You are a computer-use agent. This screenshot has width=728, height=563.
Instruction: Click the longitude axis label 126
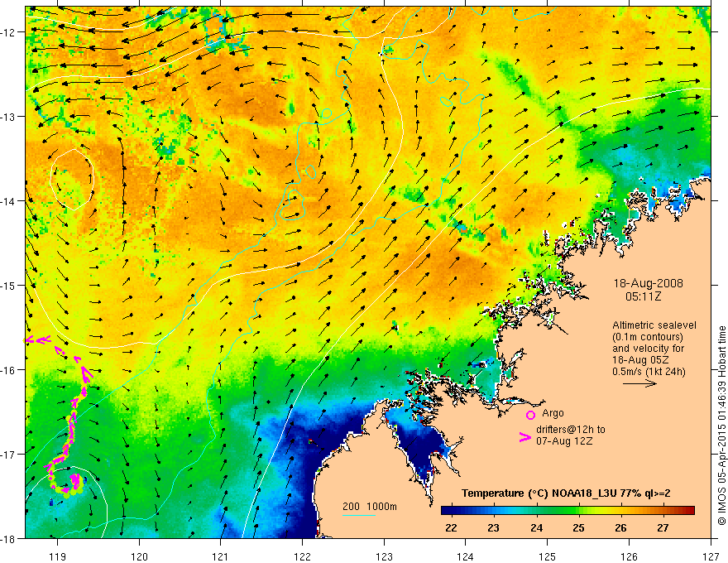629,556
